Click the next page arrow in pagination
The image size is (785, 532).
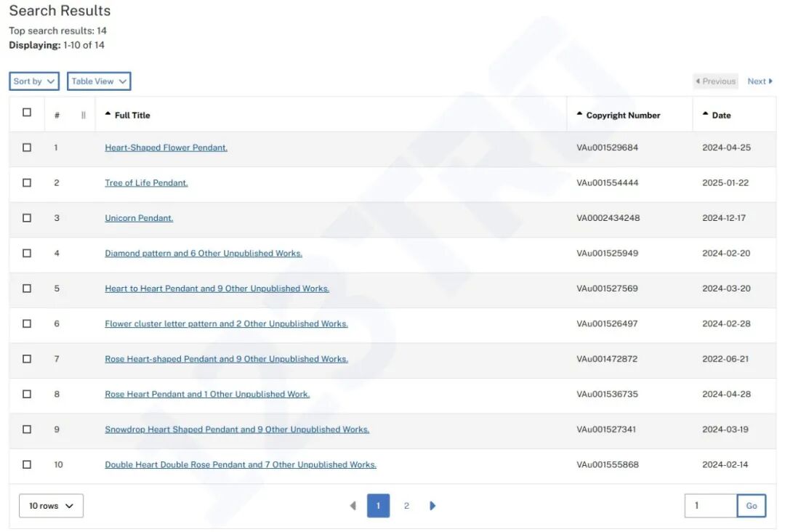pos(432,506)
